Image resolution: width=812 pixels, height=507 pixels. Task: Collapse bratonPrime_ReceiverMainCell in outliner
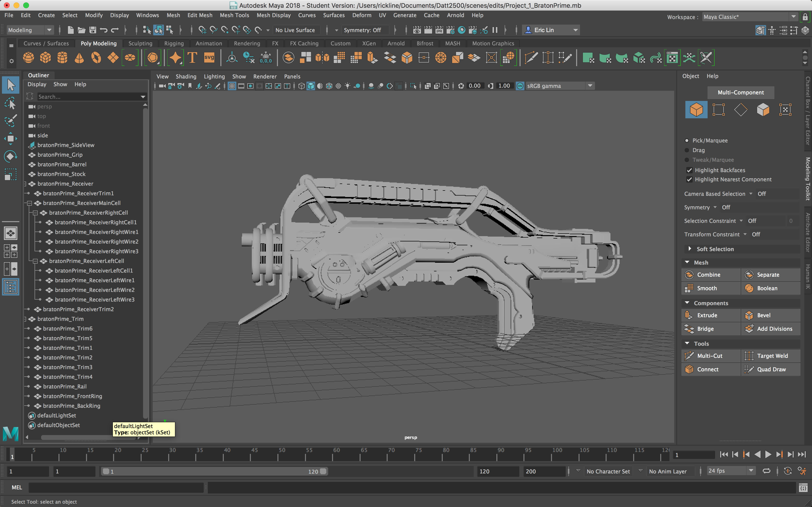(29, 203)
